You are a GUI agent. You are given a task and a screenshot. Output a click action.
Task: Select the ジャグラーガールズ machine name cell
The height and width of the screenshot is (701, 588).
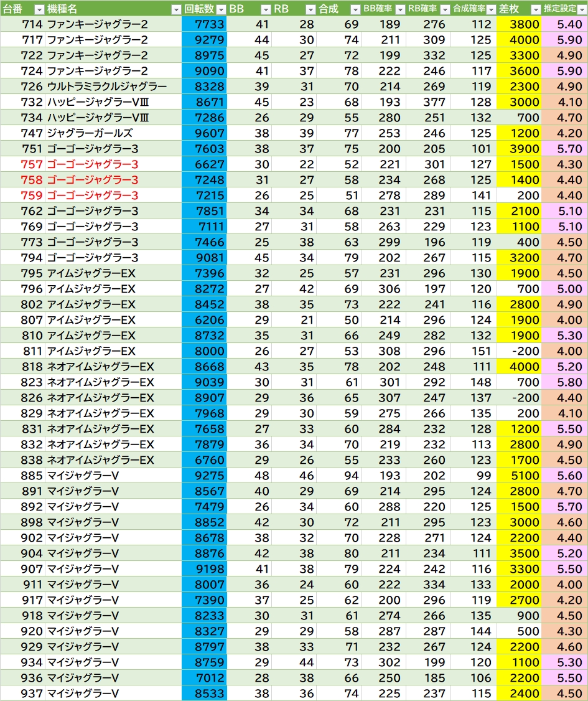click(x=90, y=133)
